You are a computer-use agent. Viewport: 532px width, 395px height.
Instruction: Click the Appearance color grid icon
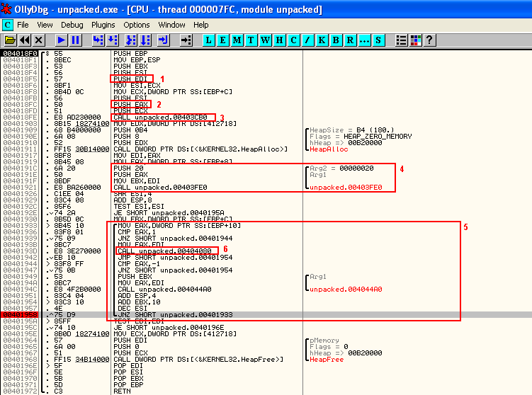[x=415, y=40]
